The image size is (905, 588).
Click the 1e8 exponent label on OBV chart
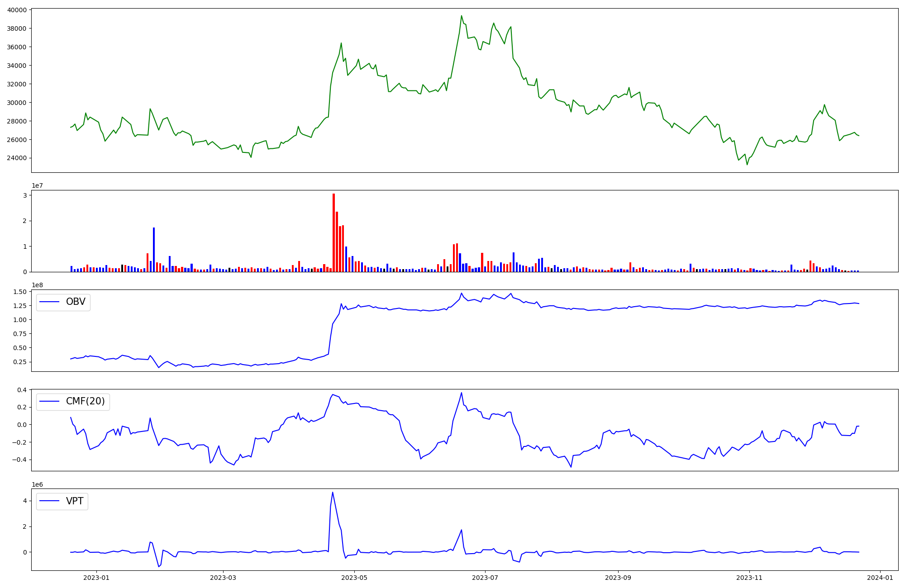tap(37, 285)
